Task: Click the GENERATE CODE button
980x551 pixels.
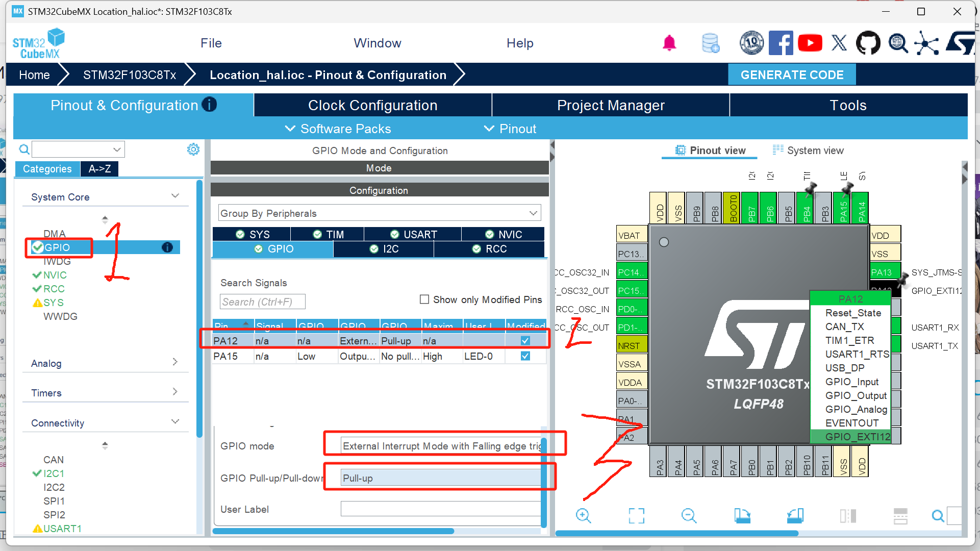Action: 791,75
